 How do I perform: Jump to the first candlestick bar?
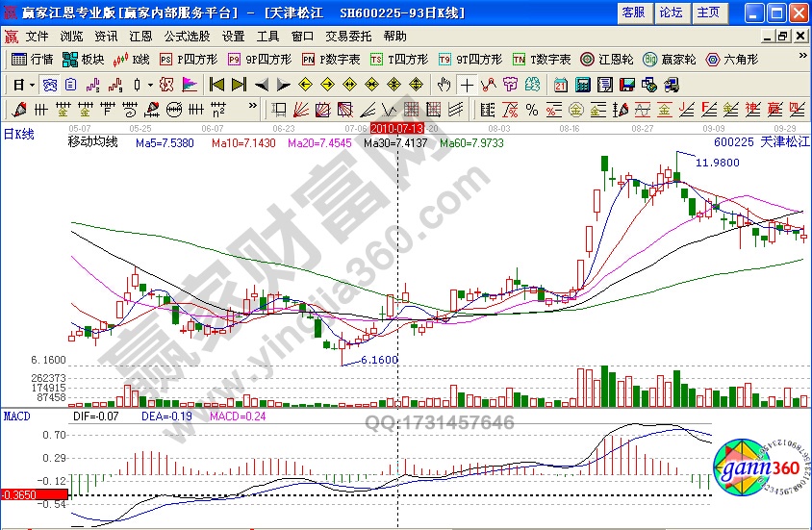(216, 84)
